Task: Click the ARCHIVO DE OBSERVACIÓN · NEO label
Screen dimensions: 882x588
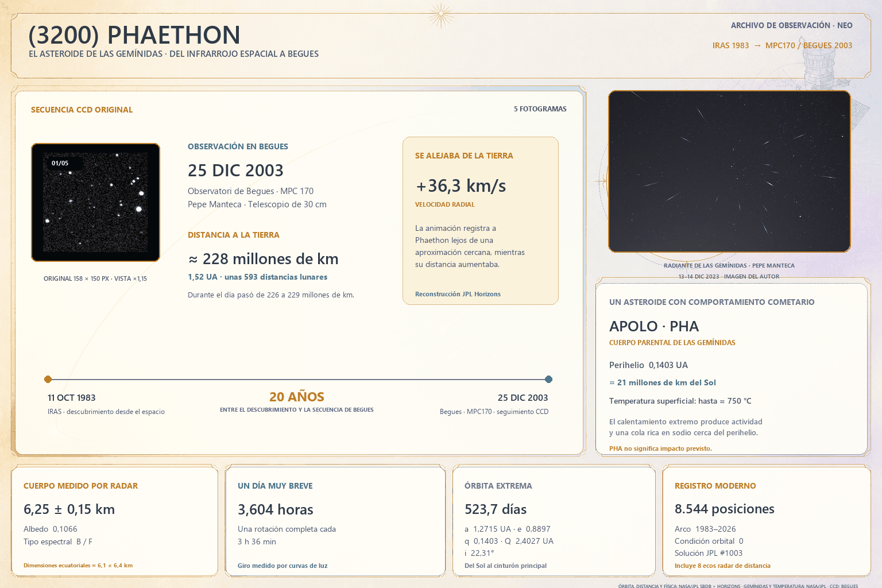Action: pos(791,25)
